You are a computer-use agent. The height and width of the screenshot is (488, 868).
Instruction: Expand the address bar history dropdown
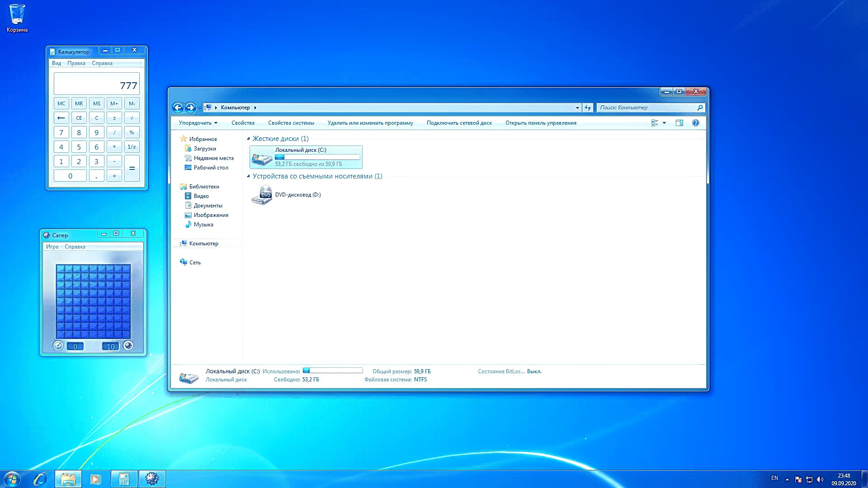point(577,108)
